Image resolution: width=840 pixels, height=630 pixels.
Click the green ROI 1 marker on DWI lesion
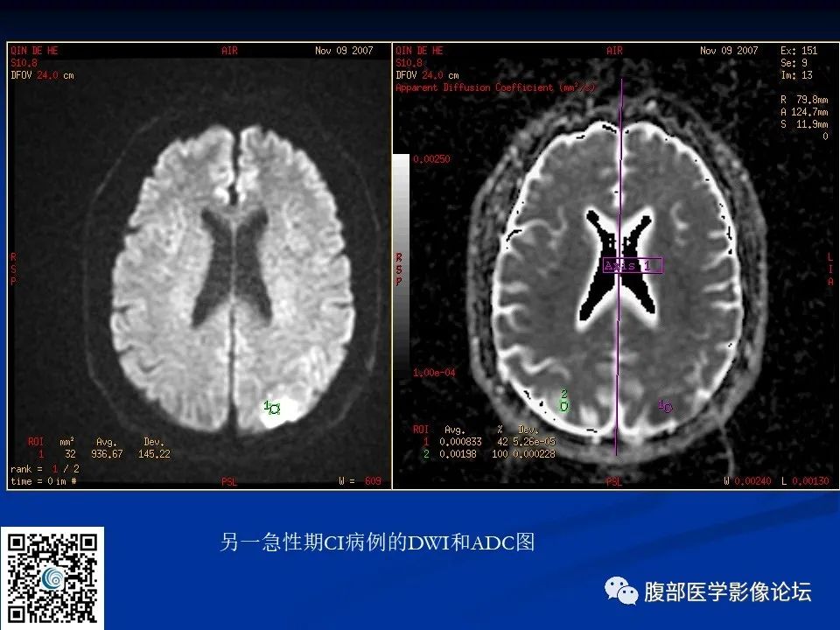pyautogui.click(x=273, y=408)
